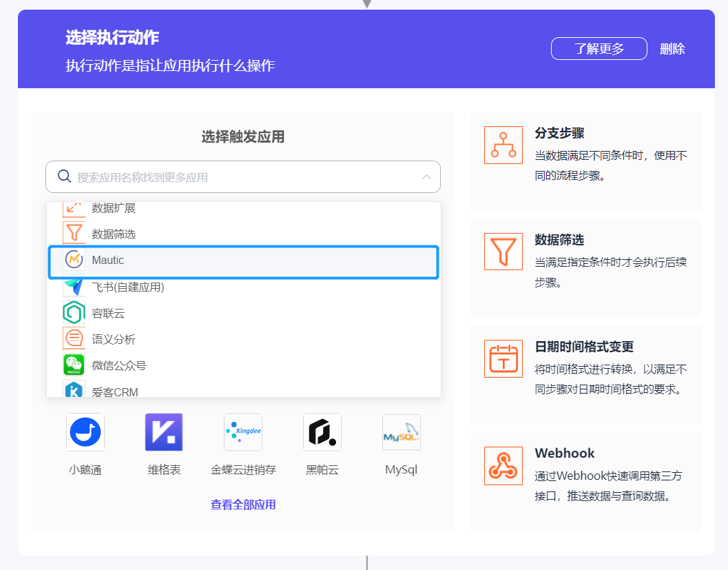This screenshot has height=570, width=728.
Task: Choose 飞书(自建应用) from the list
Action: click(243, 287)
